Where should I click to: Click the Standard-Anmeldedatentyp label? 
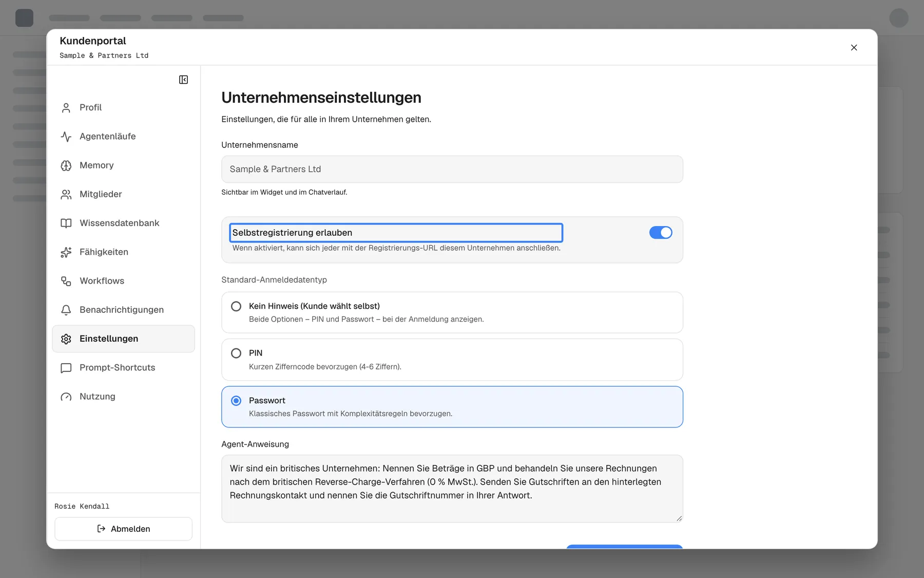274,280
